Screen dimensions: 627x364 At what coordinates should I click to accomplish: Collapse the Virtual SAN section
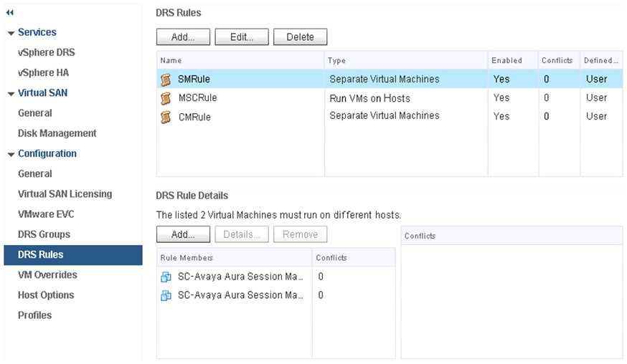coord(11,93)
